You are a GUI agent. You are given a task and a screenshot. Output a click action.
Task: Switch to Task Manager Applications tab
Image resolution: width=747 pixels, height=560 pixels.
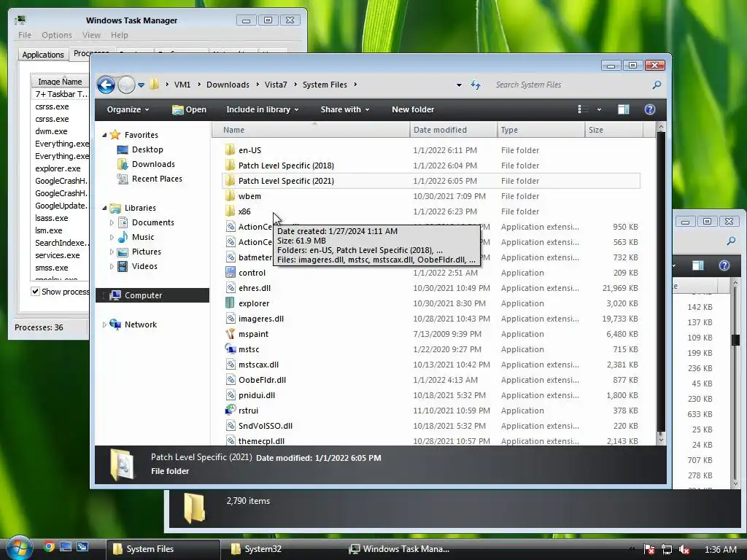coord(43,54)
